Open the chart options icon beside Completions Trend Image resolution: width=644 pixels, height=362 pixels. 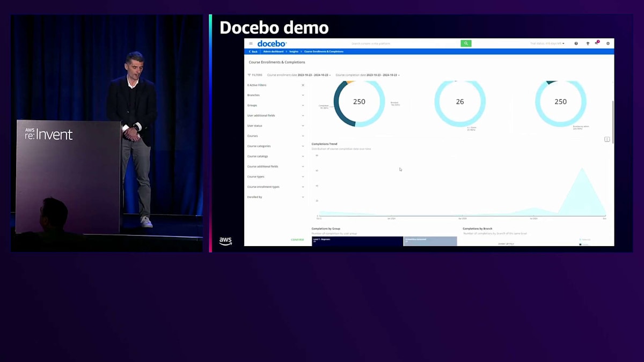click(x=607, y=139)
